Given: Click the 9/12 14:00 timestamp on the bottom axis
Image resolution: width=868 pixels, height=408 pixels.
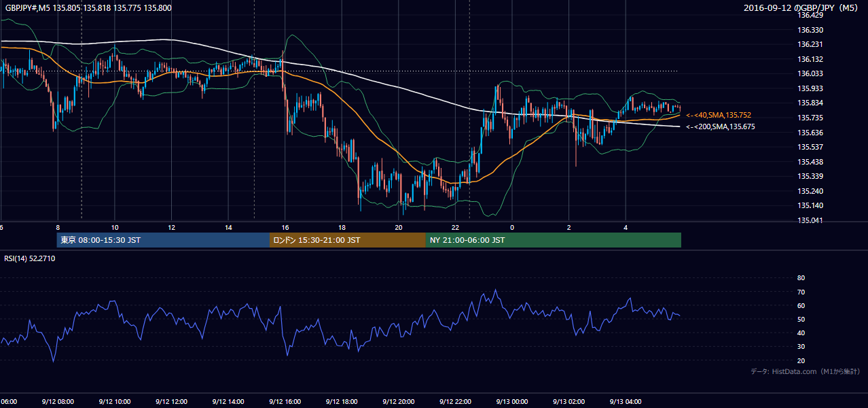Looking at the screenshot, I should 228,401.
